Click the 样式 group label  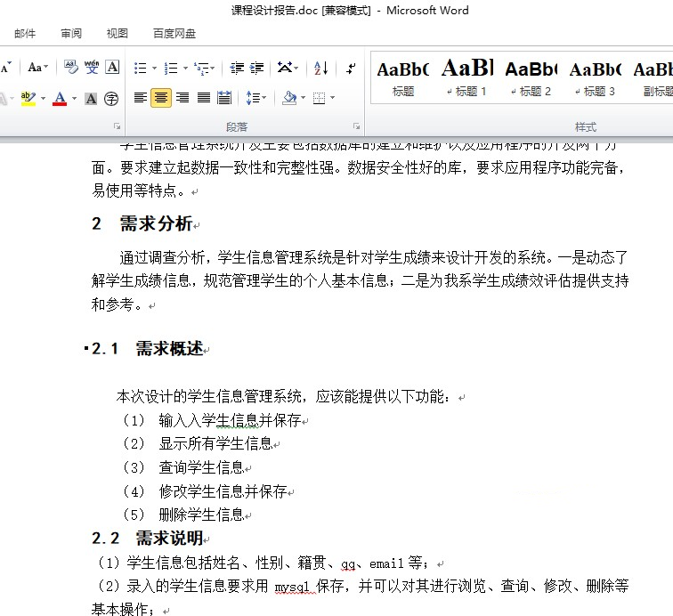click(586, 127)
